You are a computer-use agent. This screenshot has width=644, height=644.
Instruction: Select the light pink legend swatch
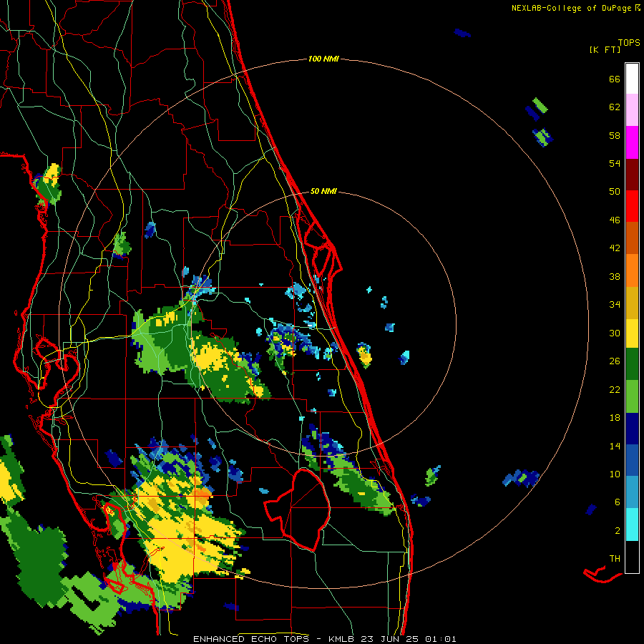tap(632, 109)
